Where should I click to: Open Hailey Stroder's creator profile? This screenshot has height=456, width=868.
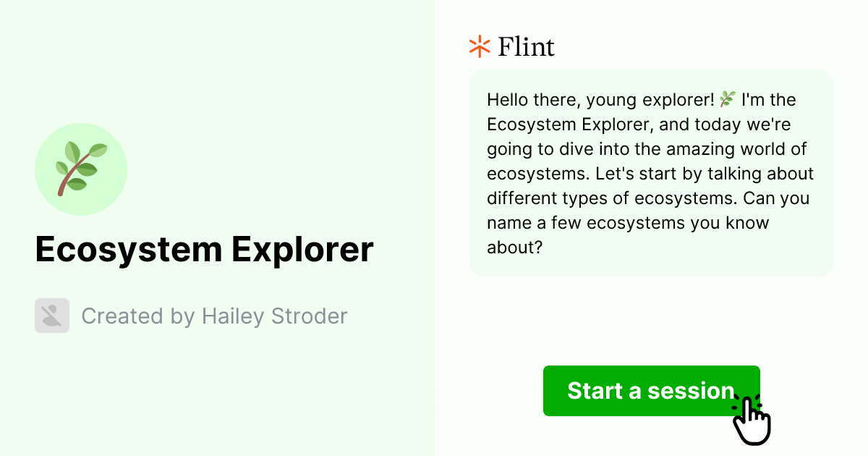(x=275, y=316)
